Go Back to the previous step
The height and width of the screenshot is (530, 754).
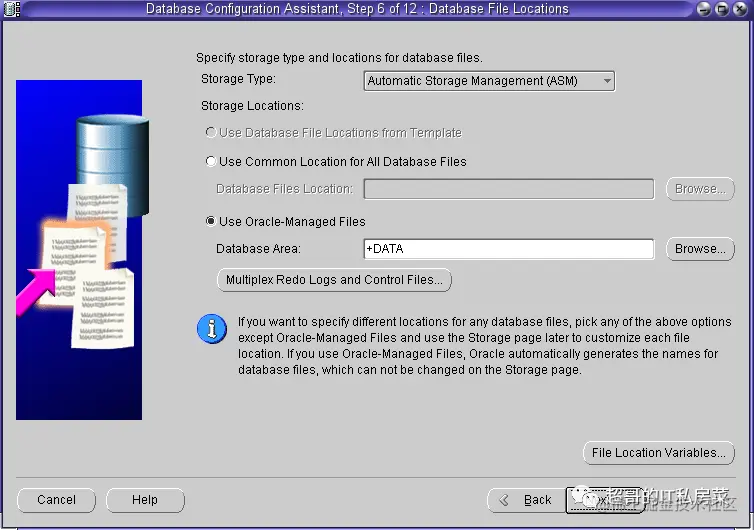tap(526, 500)
